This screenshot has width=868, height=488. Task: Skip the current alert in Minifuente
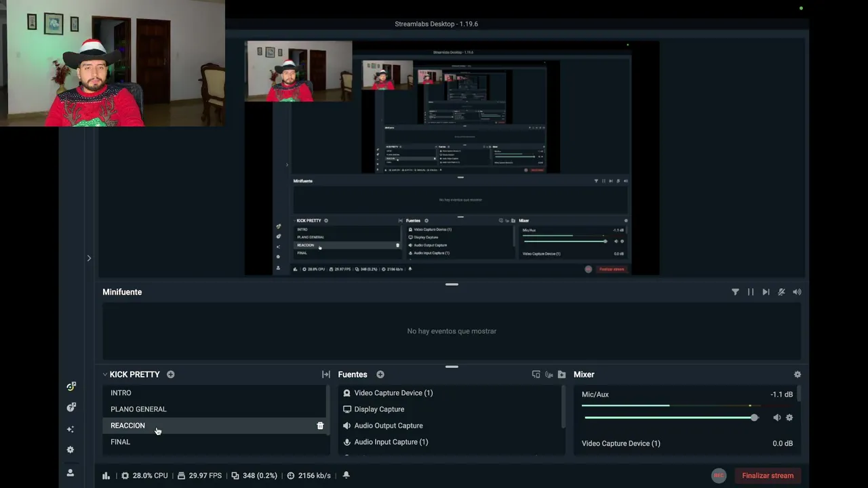[x=766, y=292]
